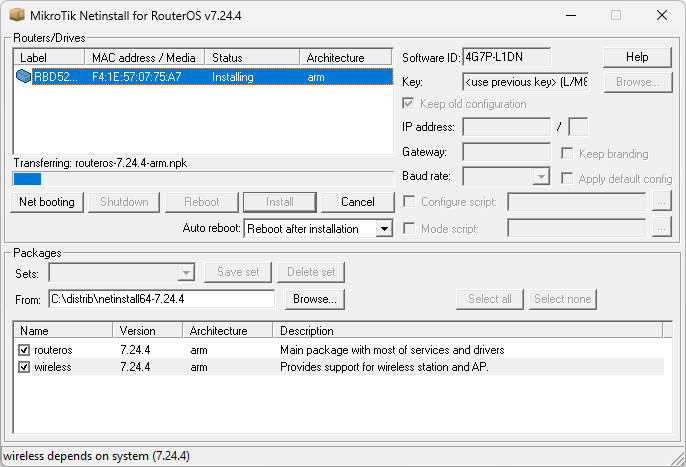Click the transfer progress bar
The height and width of the screenshot is (467, 686).
click(203, 179)
